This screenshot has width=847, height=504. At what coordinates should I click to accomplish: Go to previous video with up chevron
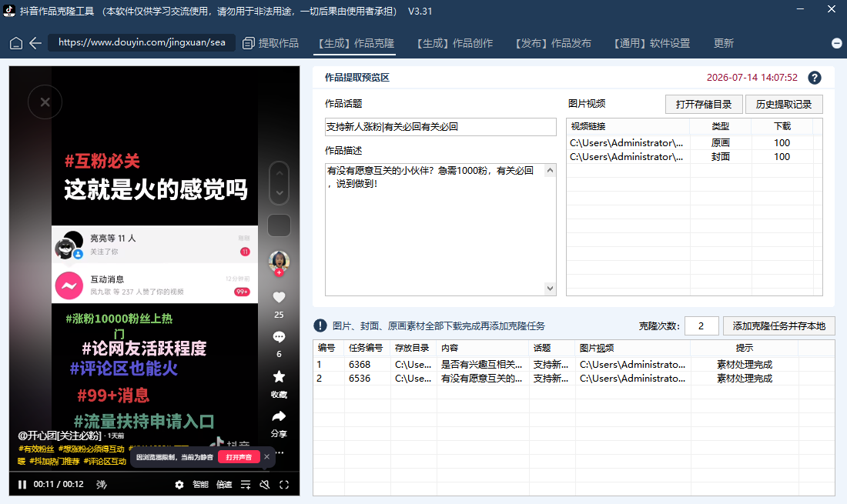point(280,173)
